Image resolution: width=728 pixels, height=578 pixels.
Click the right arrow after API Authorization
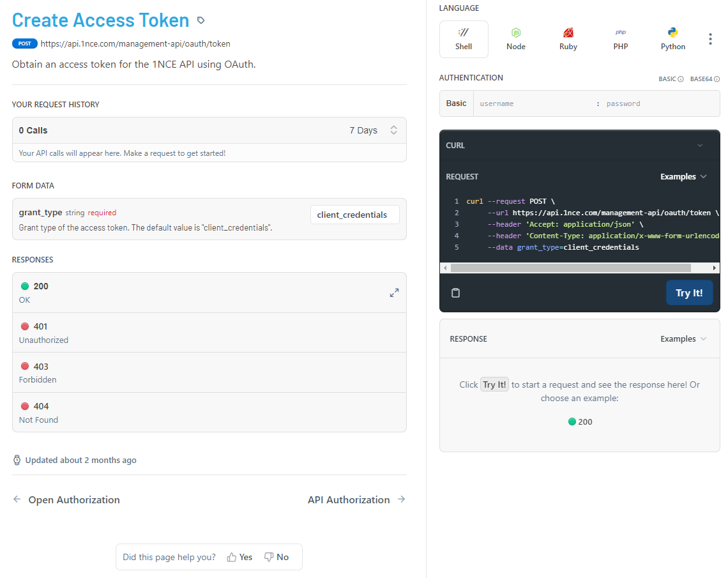point(402,499)
